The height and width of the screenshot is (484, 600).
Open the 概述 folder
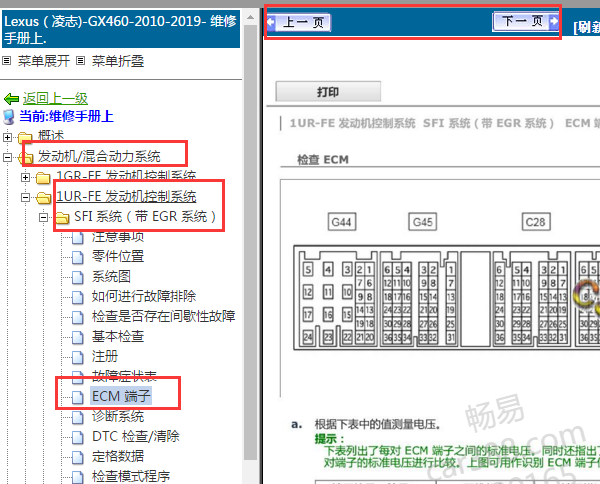[x=51, y=135]
